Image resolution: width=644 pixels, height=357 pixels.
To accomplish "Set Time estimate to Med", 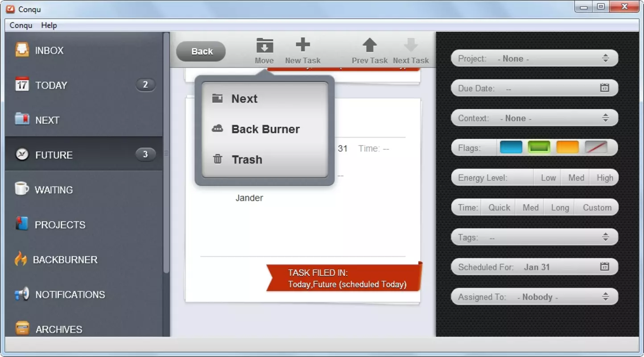I will point(530,208).
